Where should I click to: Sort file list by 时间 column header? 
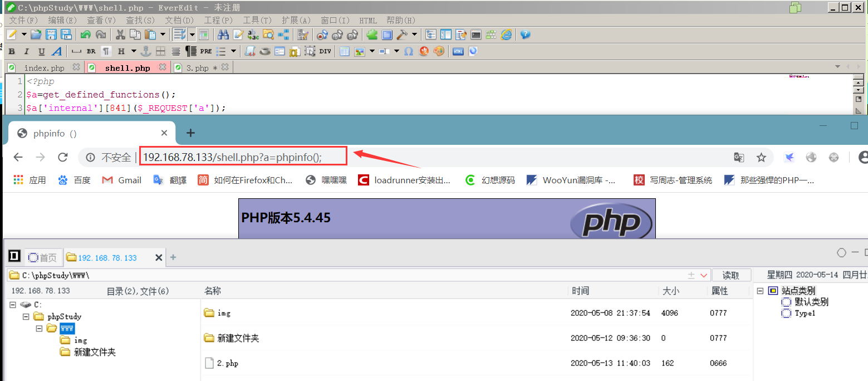pyautogui.click(x=580, y=291)
